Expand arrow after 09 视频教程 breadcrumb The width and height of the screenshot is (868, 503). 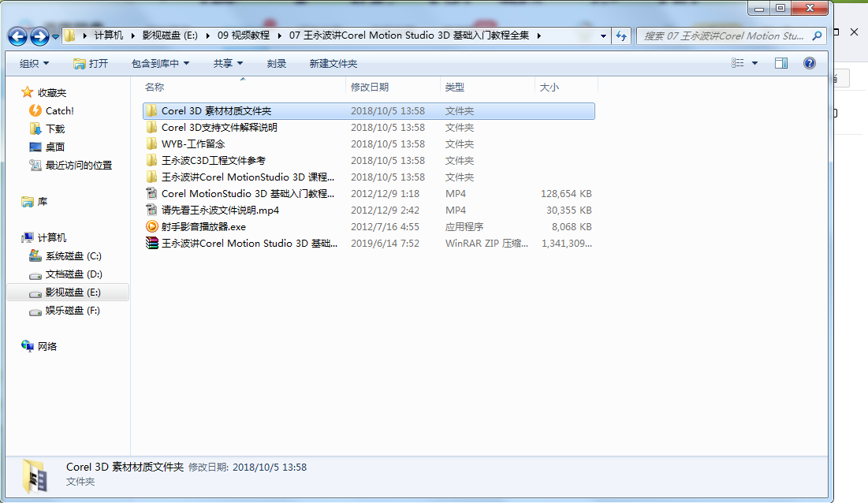279,35
